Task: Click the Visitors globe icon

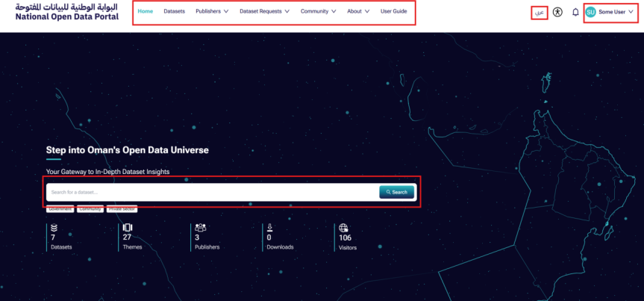Action: pos(344,228)
